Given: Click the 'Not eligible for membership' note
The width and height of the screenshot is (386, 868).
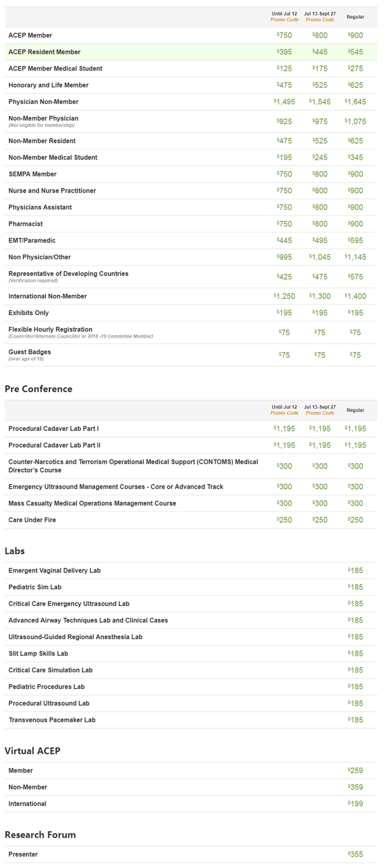Looking at the screenshot, I should click(x=42, y=125).
